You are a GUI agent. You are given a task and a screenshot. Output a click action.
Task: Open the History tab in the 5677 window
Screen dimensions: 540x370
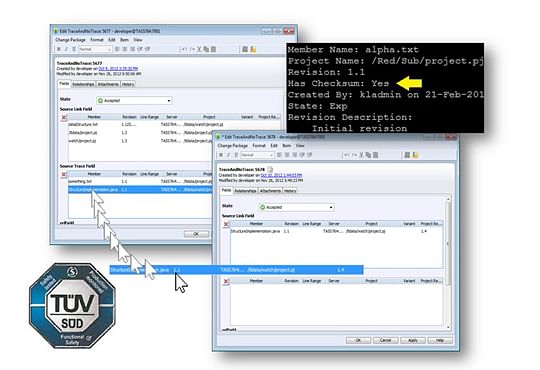tap(128, 84)
